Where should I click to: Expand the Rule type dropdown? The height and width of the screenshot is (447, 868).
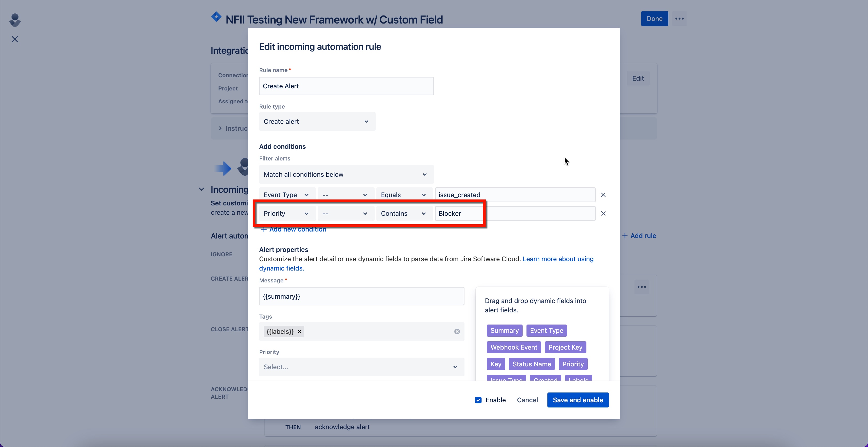317,121
